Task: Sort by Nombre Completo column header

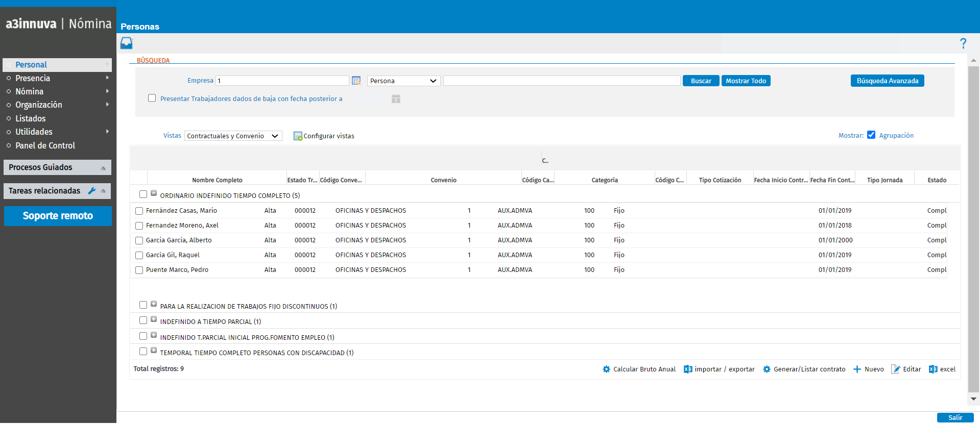Action: 217,180
